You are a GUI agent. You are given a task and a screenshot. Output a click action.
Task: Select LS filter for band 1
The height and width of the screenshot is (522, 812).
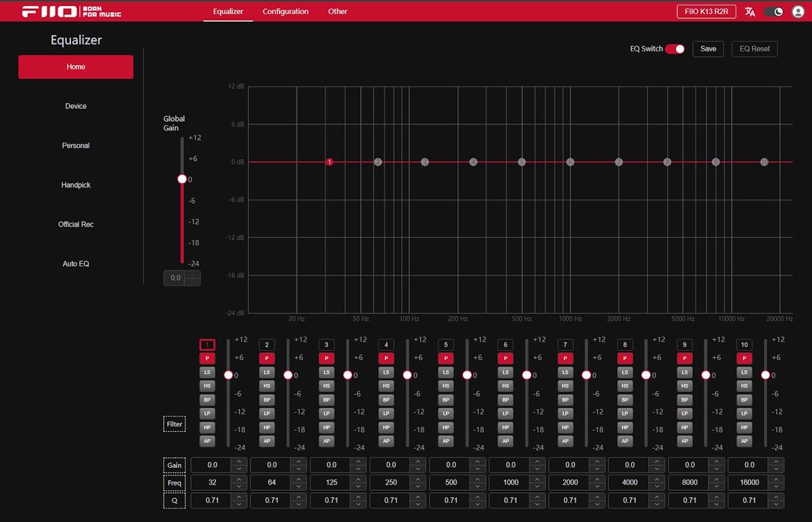click(207, 373)
